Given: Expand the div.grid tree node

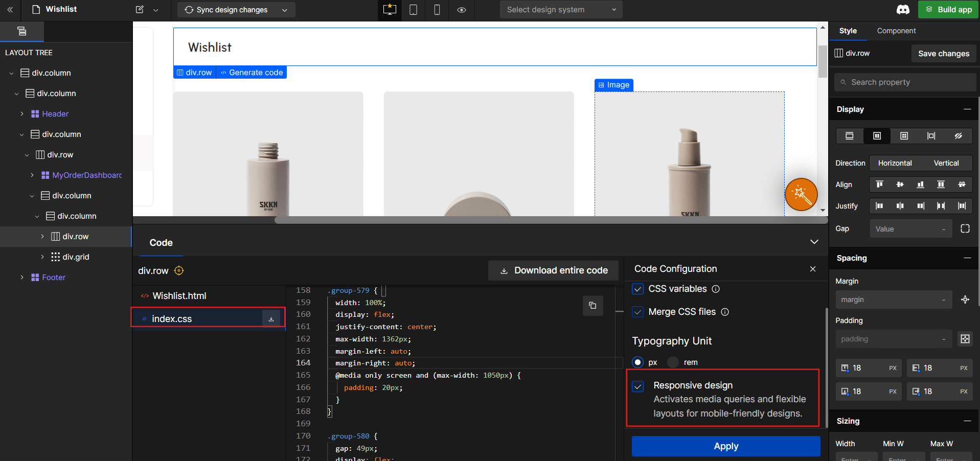Looking at the screenshot, I should point(42,257).
